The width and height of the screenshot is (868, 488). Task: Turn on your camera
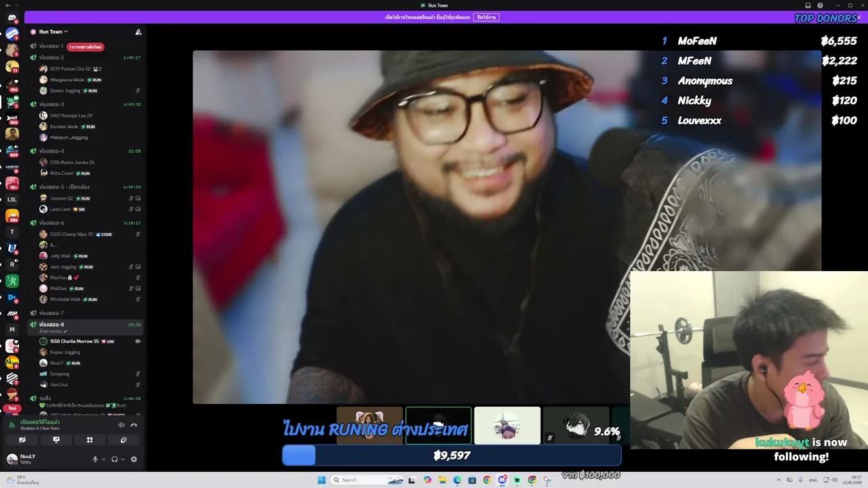22,440
